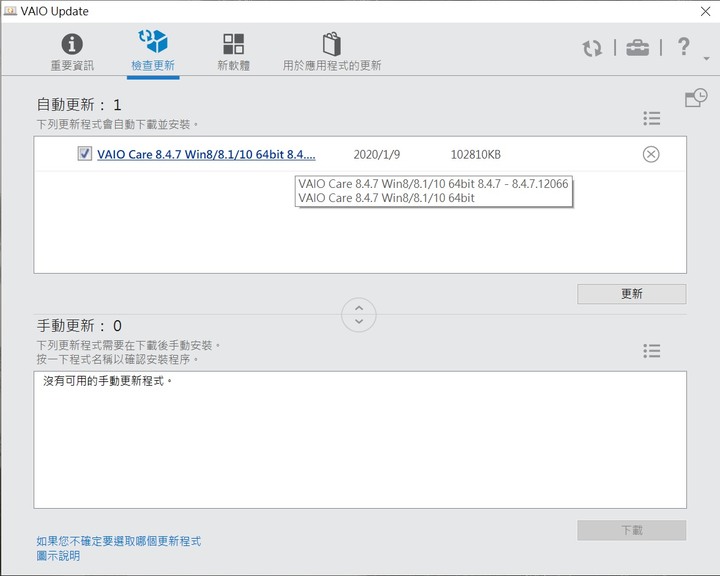Open the update history clock icon

pyautogui.click(x=696, y=97)
